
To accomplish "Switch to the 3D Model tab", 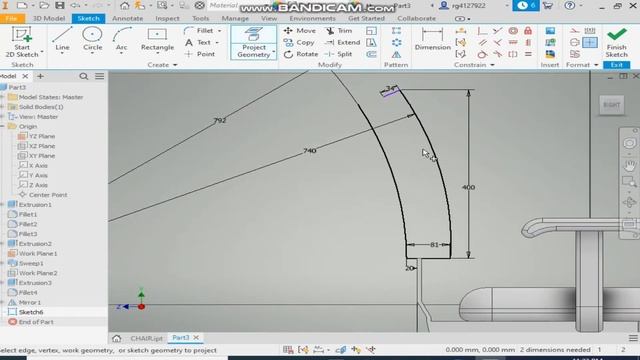I will (49, 18).
